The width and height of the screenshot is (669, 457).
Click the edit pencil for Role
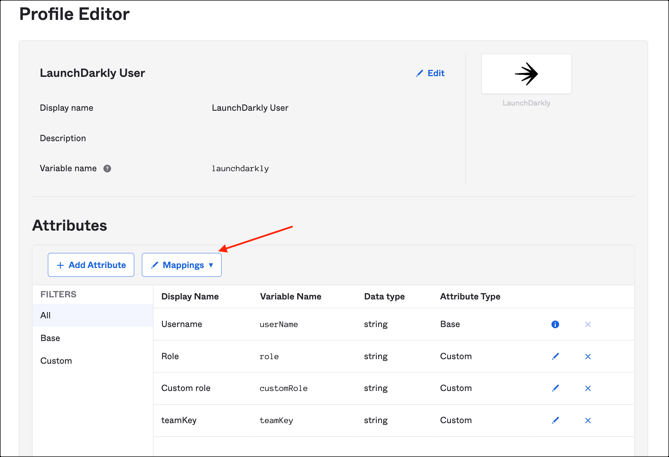coord(555,356)
